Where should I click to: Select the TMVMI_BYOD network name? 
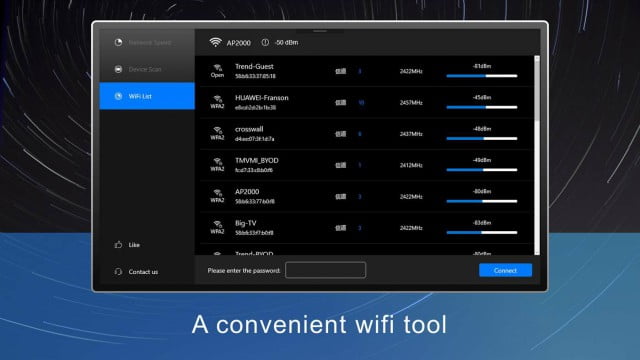tap(257, 160)
